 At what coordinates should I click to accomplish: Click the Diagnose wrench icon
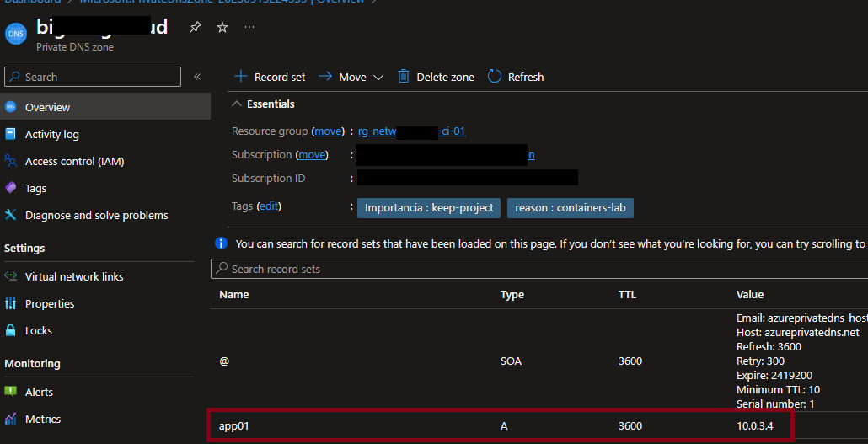10,215
